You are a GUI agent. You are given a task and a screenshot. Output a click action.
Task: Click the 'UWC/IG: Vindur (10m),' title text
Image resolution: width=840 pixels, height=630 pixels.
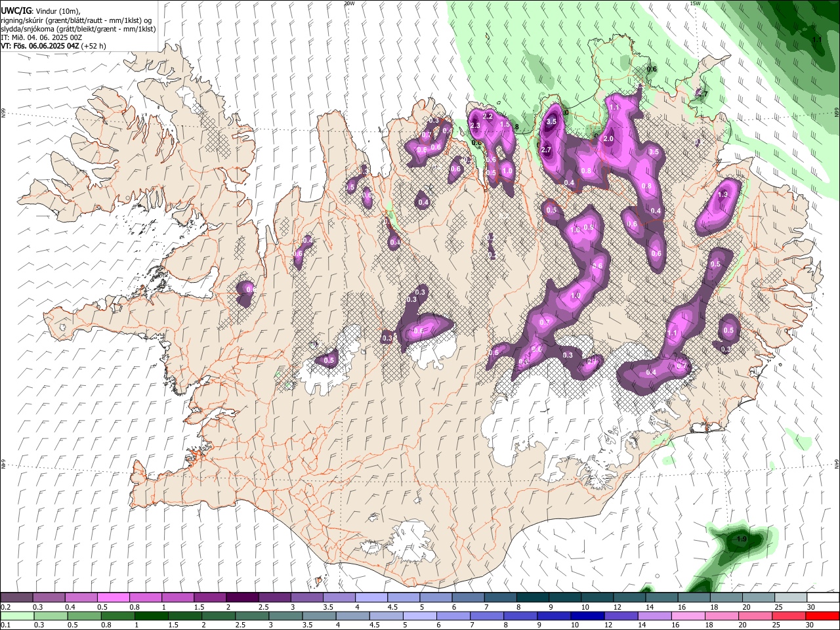pos(41,11)
